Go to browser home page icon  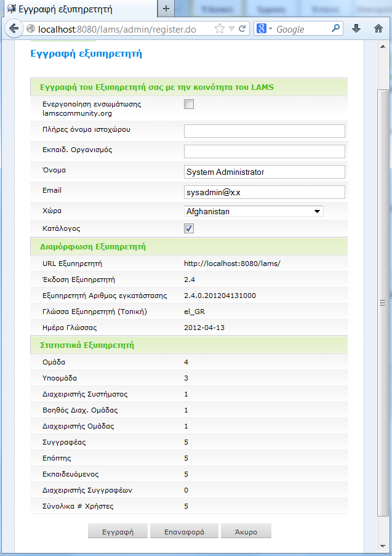378,29
